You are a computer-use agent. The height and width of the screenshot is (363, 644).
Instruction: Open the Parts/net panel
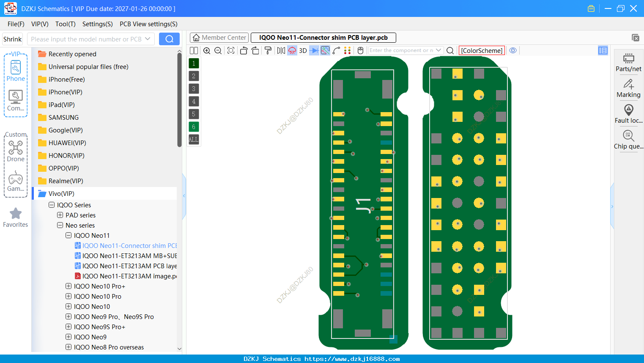628,62
